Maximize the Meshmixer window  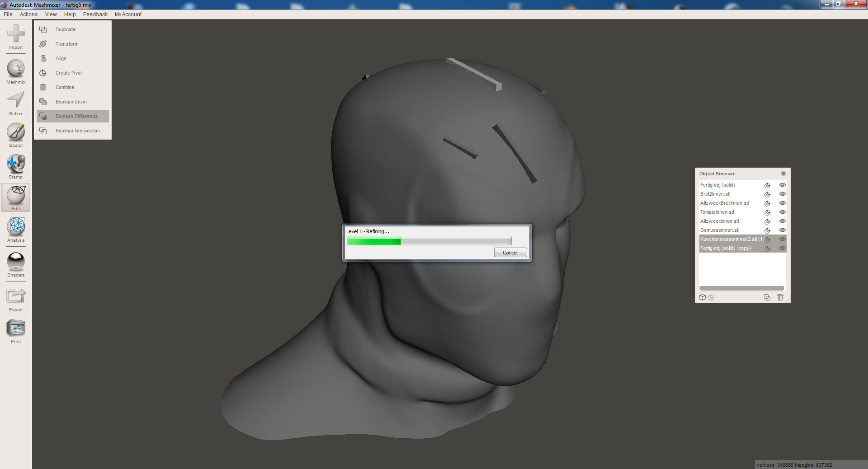(838, 4)
